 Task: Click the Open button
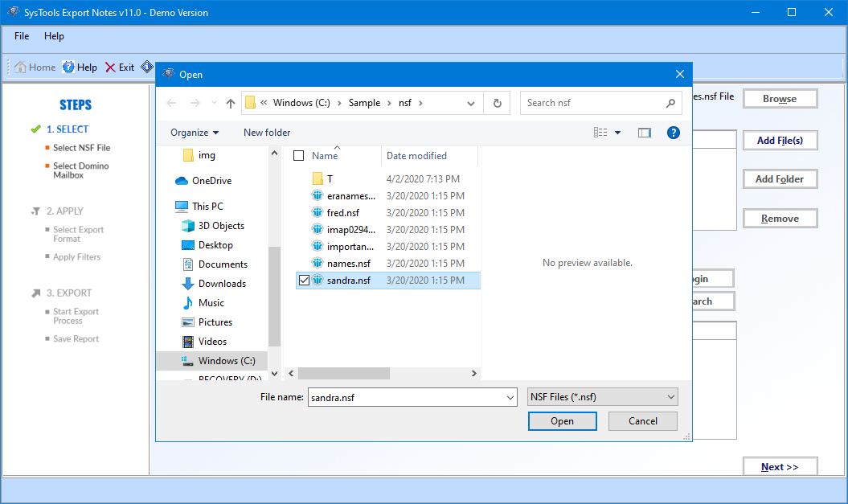563,421
